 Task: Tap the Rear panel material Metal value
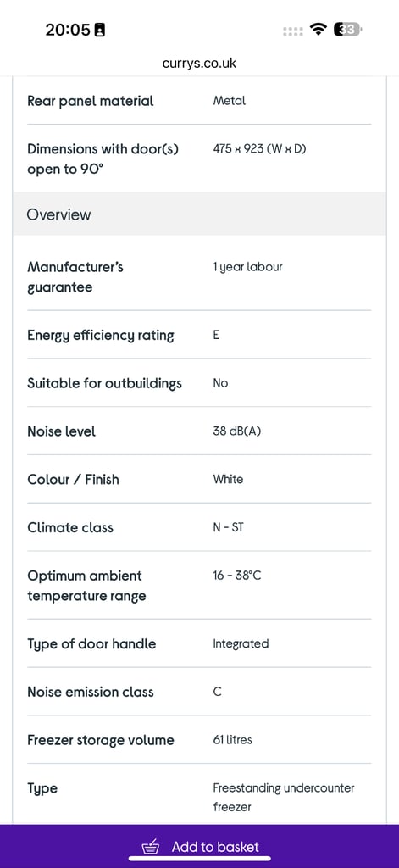(x=229, y=101)
